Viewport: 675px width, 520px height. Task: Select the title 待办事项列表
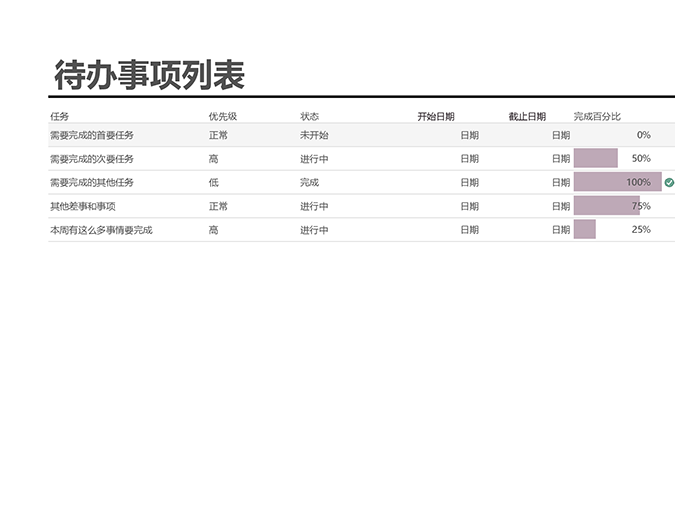pyautogui.click(x=150, y=75)
